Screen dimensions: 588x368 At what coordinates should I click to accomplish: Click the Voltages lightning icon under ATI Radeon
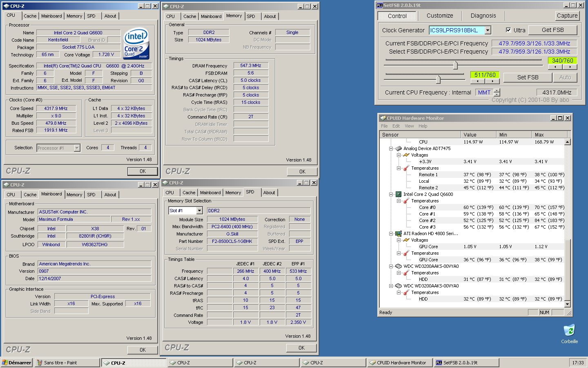(x=406, y=240)
